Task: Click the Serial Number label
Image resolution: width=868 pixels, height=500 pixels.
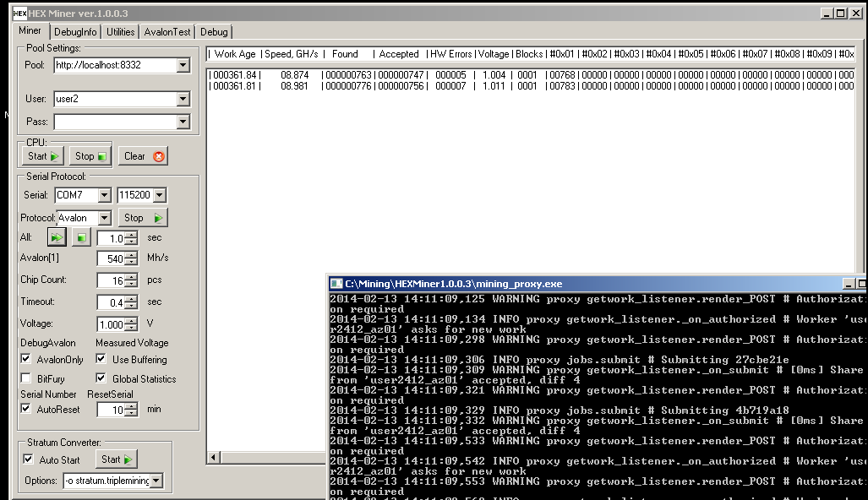Action: (x=49, y=394)
